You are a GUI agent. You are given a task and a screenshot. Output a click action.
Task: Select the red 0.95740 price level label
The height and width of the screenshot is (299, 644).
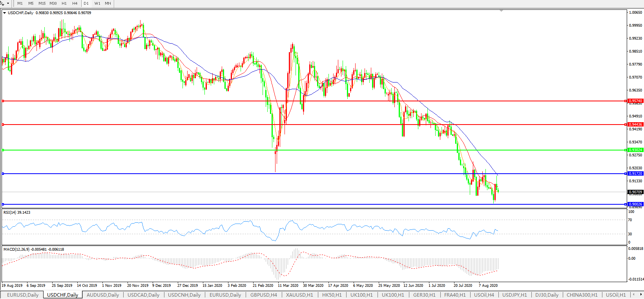(x=635, y=101)
